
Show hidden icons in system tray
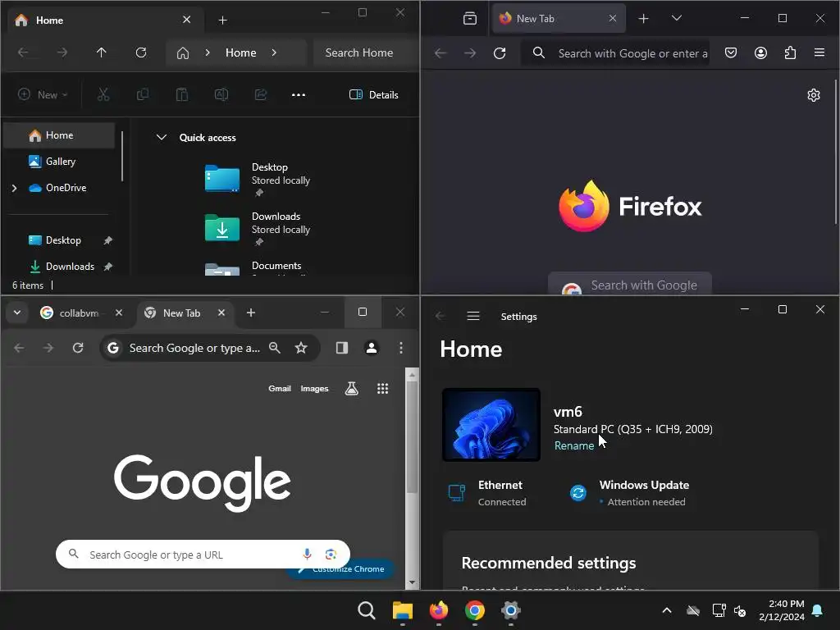click(x=666, y=610)
